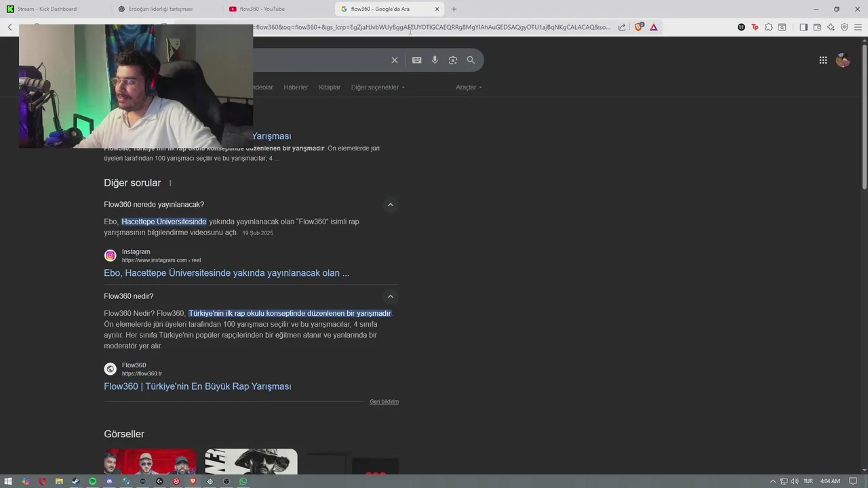The image size is (868, 488).
Task: Open WhatsApp from the taskbar
Action: (243, 481)
